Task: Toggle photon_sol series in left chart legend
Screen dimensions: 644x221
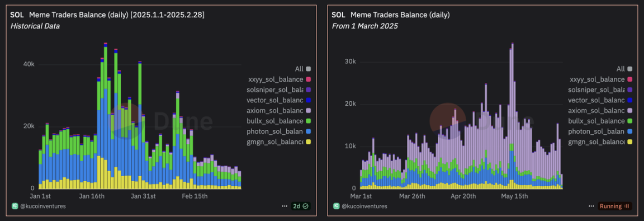Action: coord(280,131)
